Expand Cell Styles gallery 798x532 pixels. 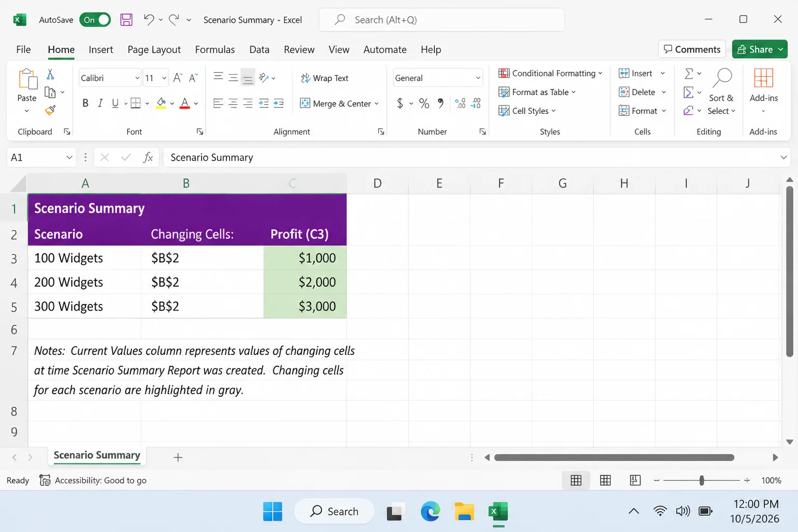(527, 111)
